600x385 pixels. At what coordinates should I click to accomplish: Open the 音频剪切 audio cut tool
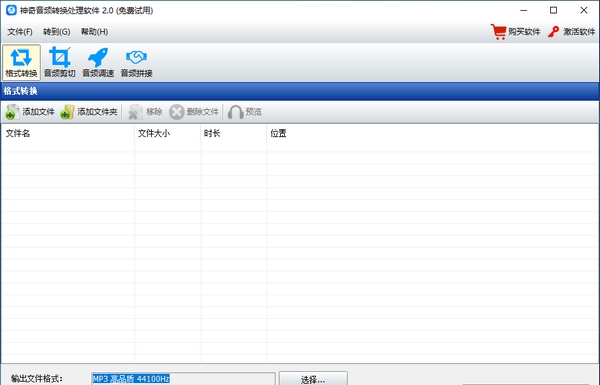[60, 62]
